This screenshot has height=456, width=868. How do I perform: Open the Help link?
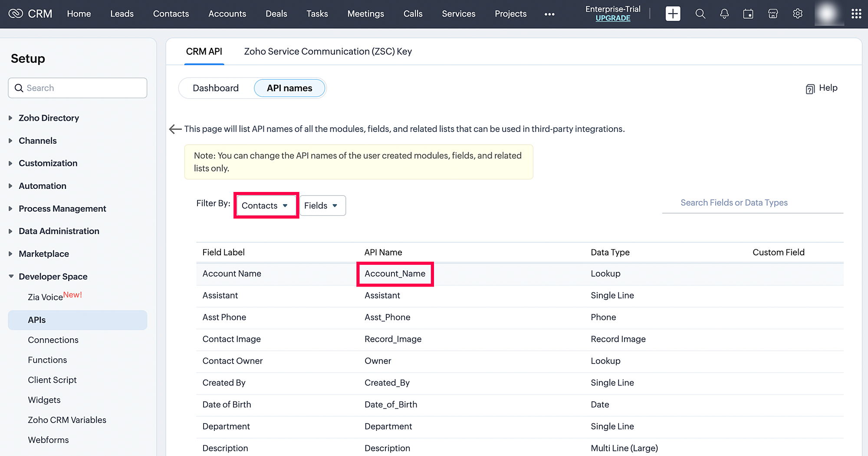828,88
